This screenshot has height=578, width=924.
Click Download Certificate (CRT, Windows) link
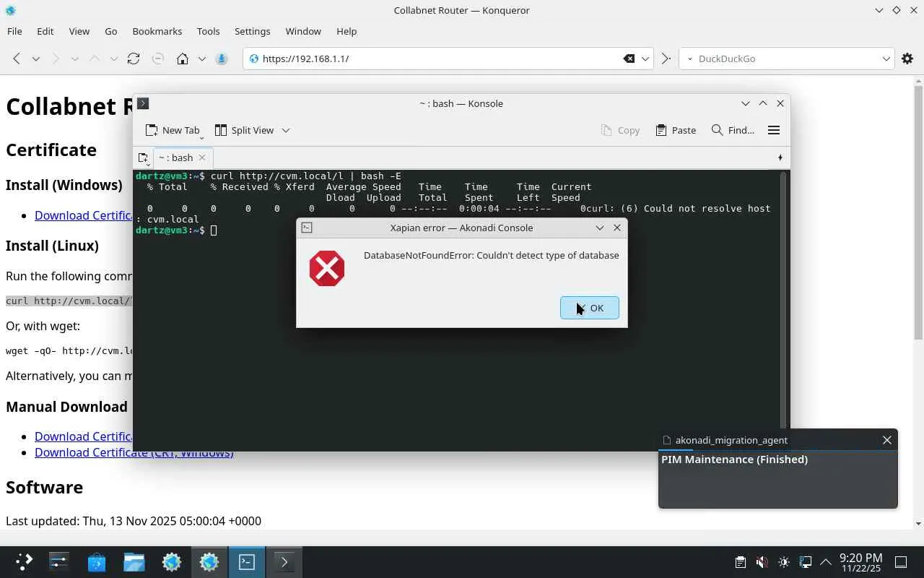pyautogui.click(x=134, y=452)
